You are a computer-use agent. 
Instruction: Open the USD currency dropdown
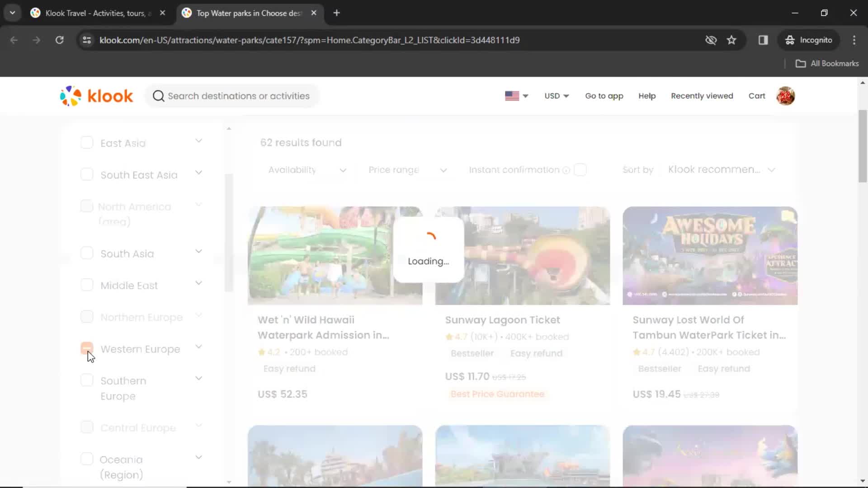coord(557,96)
